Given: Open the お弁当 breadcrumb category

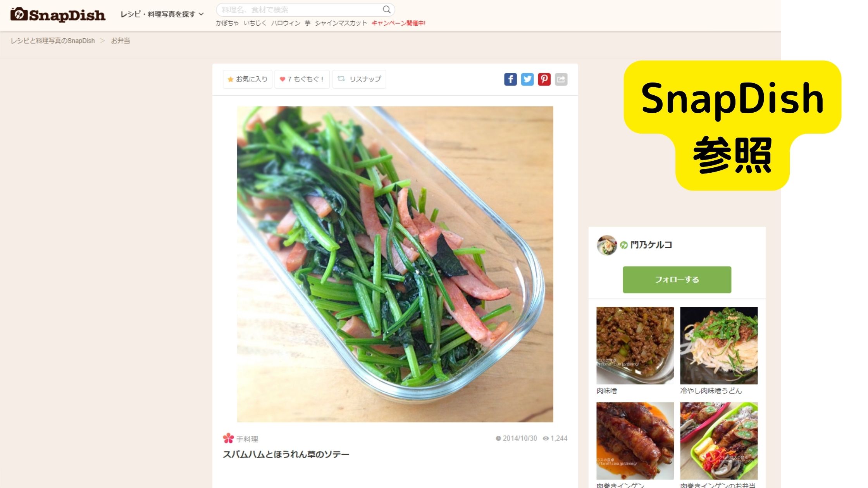Looking at the screenshot, I should click(x=121, y=41).
